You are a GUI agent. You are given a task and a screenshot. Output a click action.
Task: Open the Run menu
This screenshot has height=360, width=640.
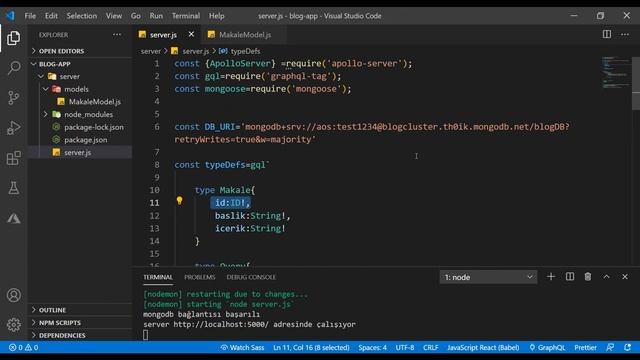[156, 16]
